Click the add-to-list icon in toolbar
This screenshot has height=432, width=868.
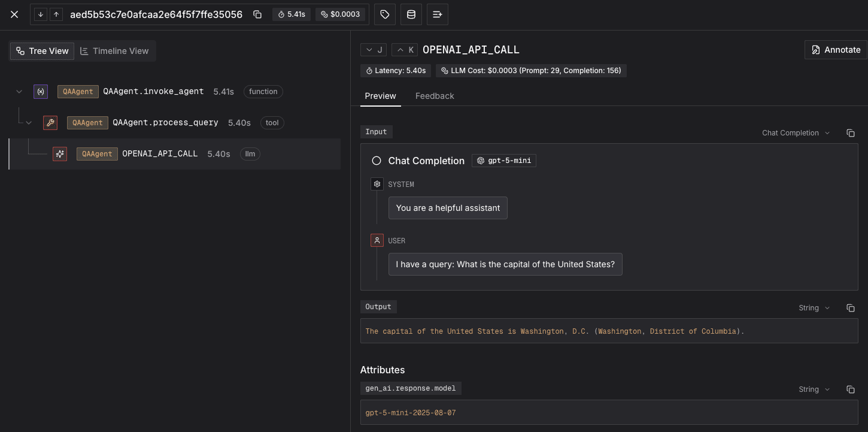click(x=438, y=14)
